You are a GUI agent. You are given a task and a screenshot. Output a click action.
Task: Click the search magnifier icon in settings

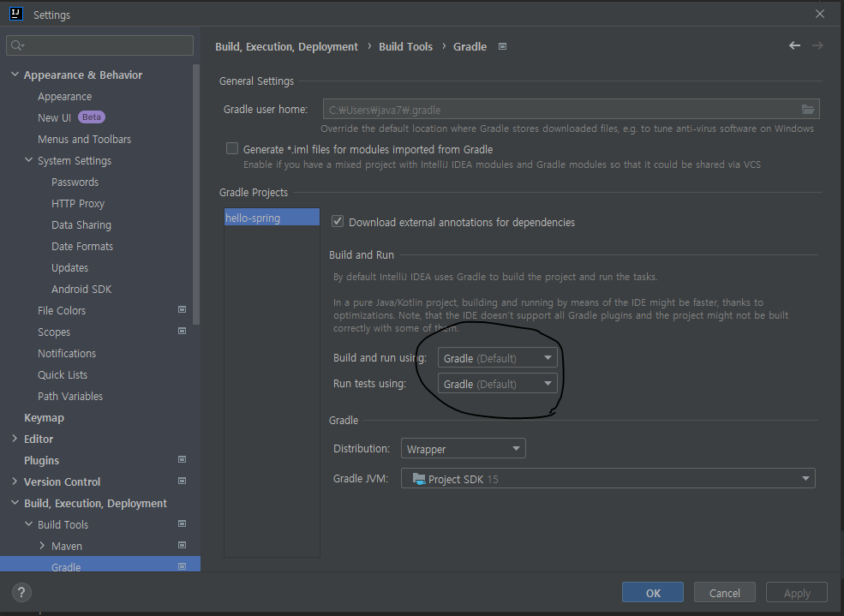(17, 45)
